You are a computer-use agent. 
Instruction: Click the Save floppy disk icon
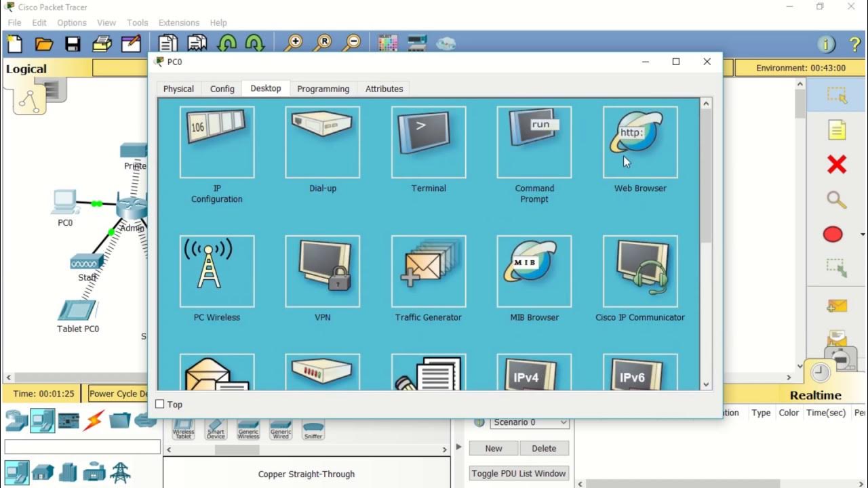(73, 44)
